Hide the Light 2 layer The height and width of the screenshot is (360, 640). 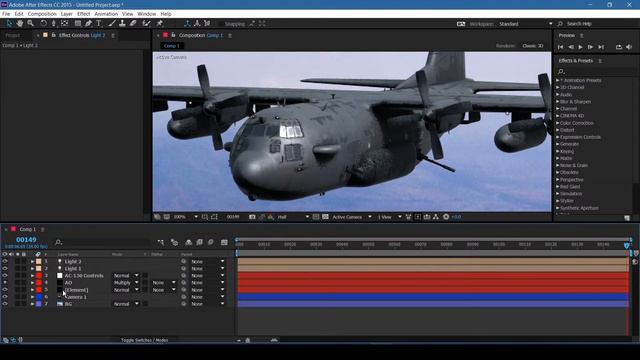pos(5,261)
